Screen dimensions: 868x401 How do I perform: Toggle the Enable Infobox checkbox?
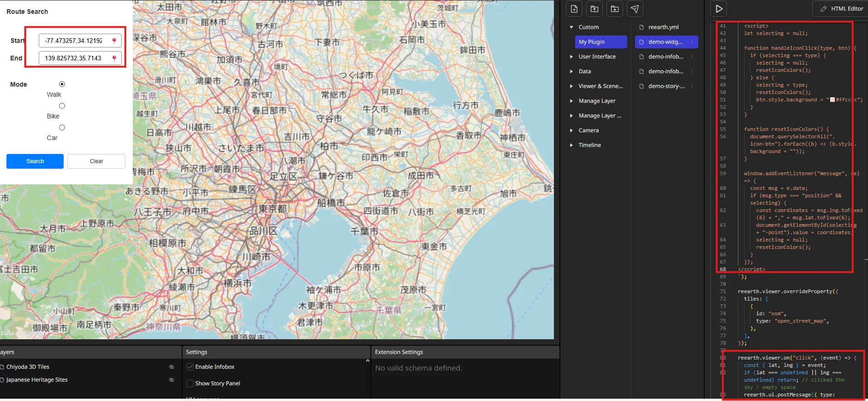click(190, 367)
